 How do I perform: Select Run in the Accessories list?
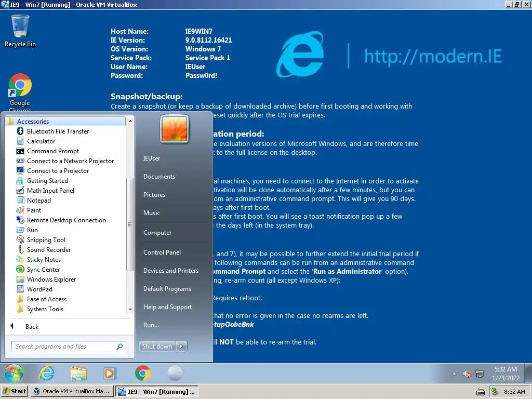click(32, 230)
